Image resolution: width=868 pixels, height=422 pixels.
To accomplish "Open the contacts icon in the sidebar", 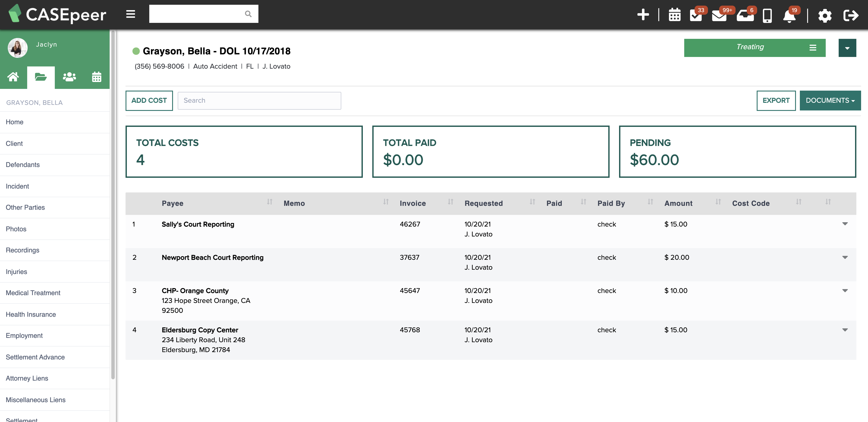I will click(69, 77).
